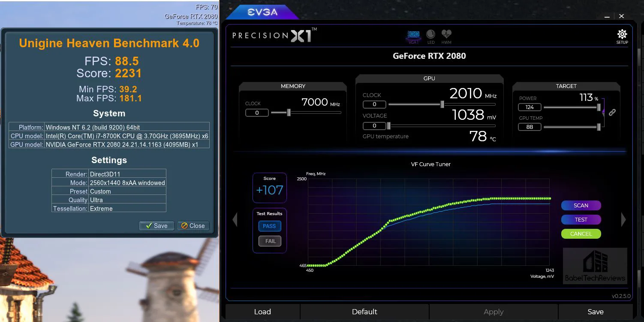This screenshot has height=322, width=644.
Task: Click the TEST button
Action: (x=581, y=220)
